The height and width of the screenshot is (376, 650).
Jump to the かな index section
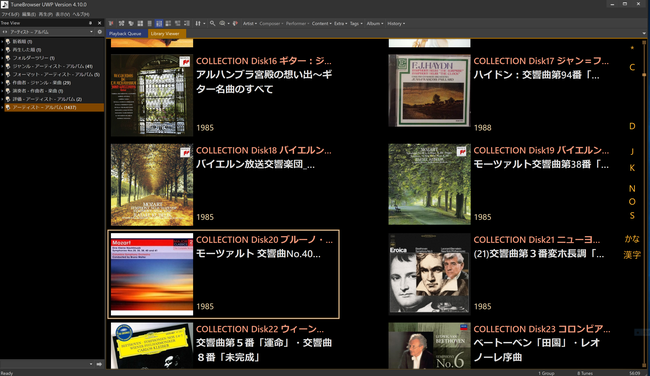click(x=632, y=239)
